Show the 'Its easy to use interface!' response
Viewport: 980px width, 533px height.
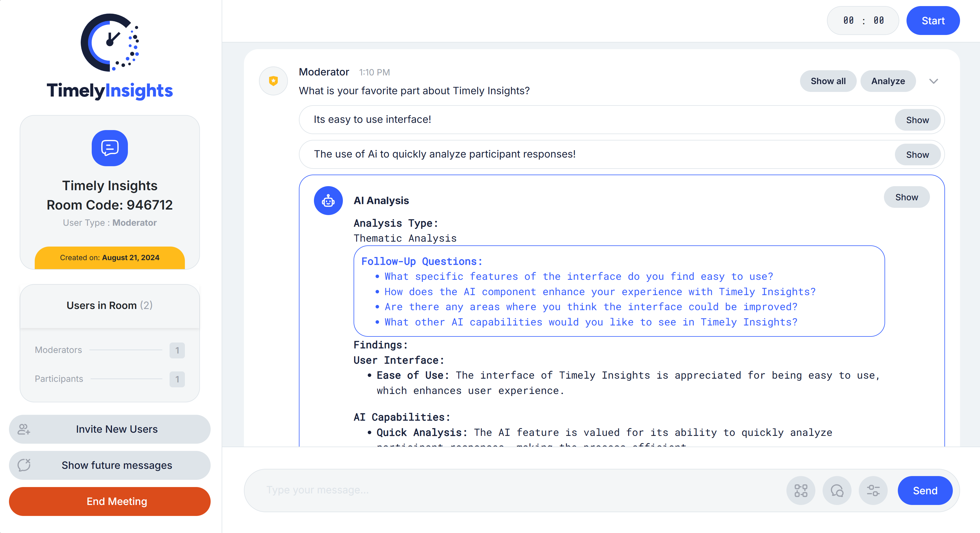pyautogui.click(x=917, y=120)
